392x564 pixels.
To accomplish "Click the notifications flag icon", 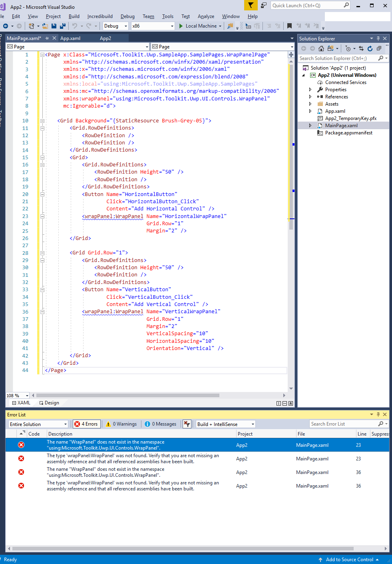I will (x=251, y=5).
